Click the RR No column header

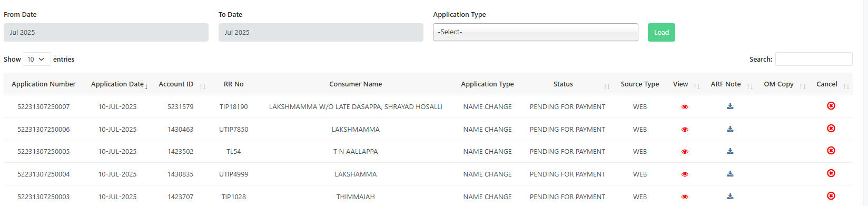tap(234, 84)
